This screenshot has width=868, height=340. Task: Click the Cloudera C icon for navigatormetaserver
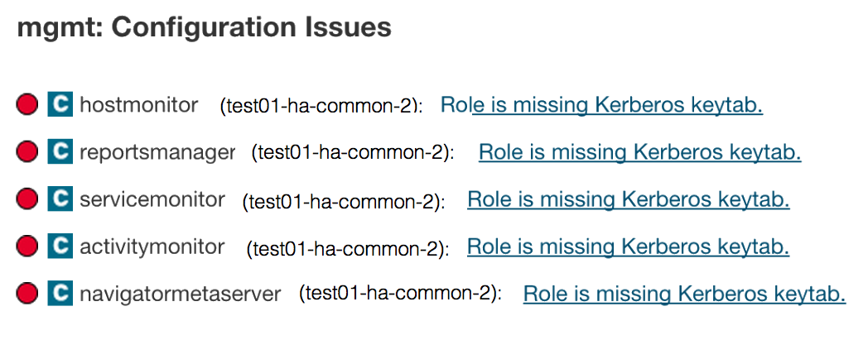pyautogui.click(x=60, y=294)
